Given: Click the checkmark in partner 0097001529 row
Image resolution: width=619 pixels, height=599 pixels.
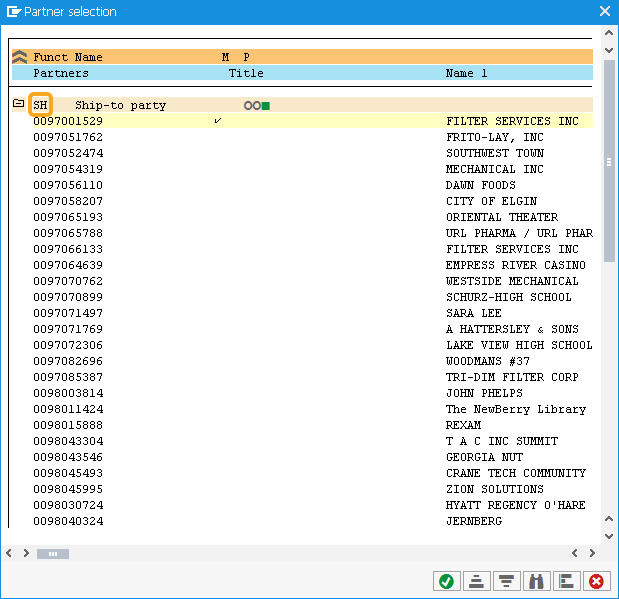Looking at the screenshot, I should (x=218, y=120).
